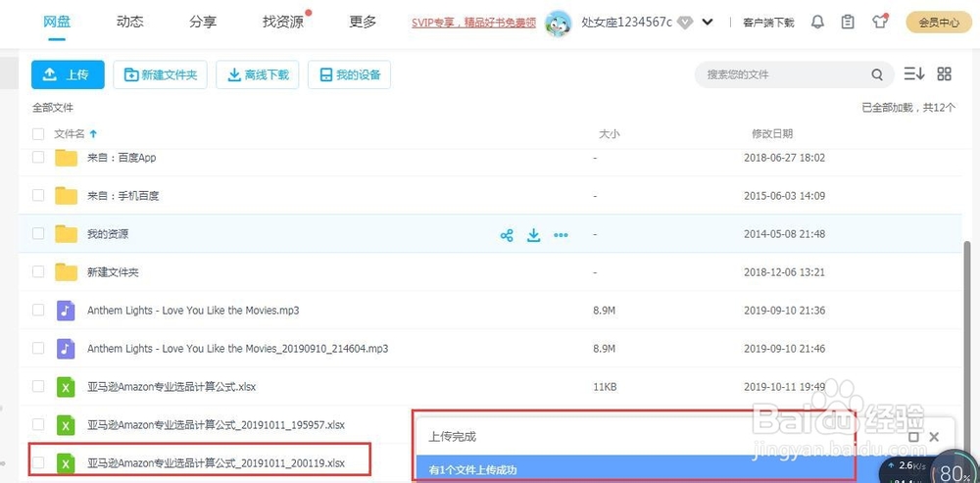Click the SVIP专享 promotional link
The image size is (980, 483).
point(473,24)
